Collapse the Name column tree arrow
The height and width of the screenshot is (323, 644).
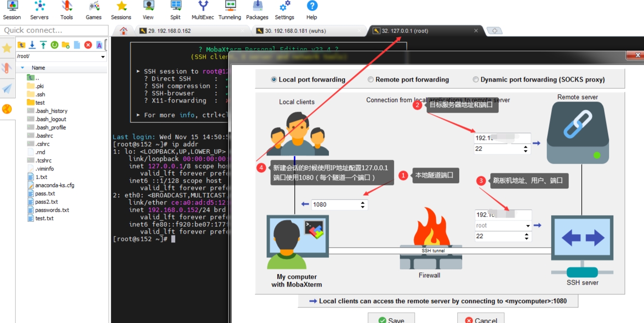pyautogui.click(x=22, y=68)
